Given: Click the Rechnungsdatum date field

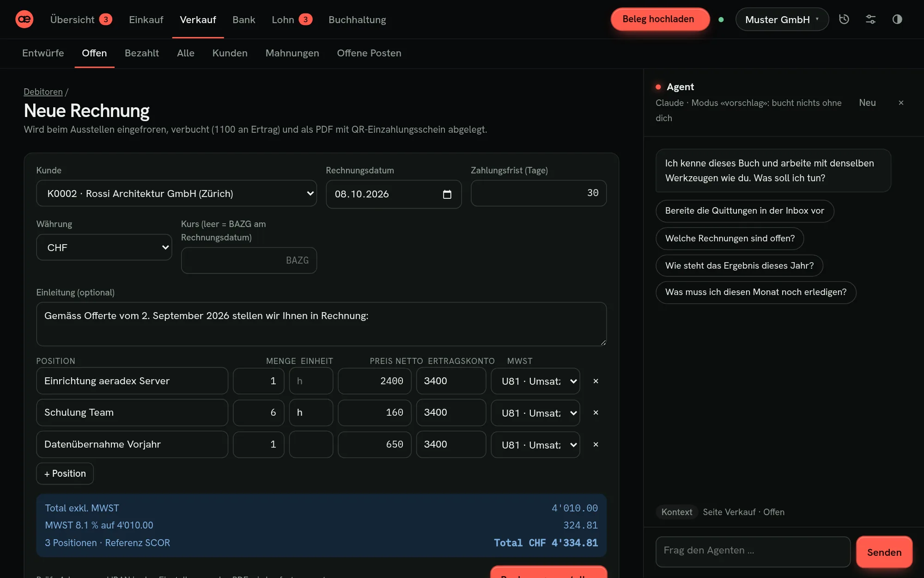Looking at the screenshot, I should click(x=394, y=194).
